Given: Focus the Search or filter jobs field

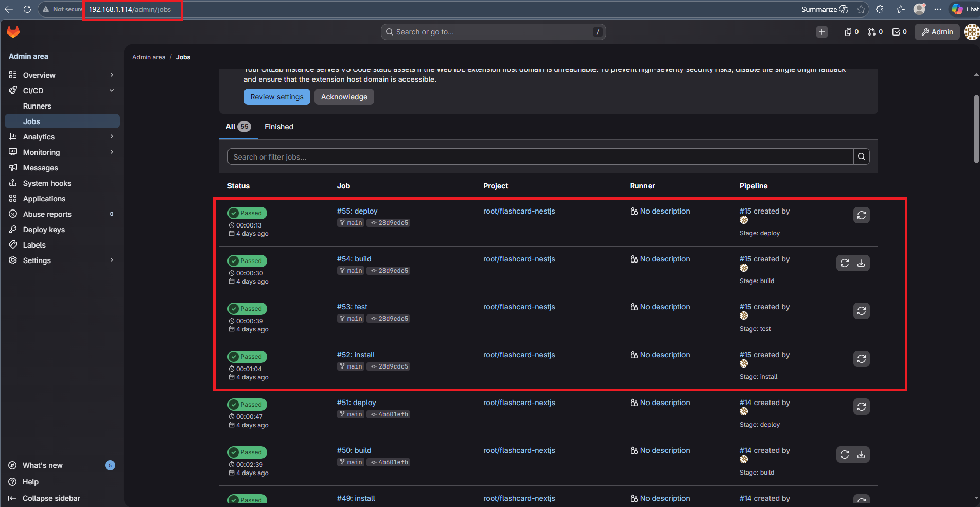Looking at the screenshot, I should pos(540,157).
